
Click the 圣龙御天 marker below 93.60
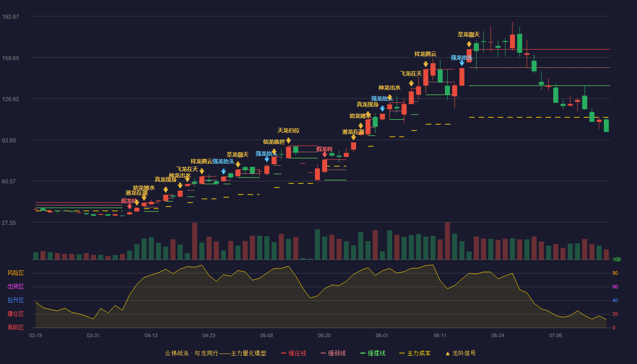point(238,155)
